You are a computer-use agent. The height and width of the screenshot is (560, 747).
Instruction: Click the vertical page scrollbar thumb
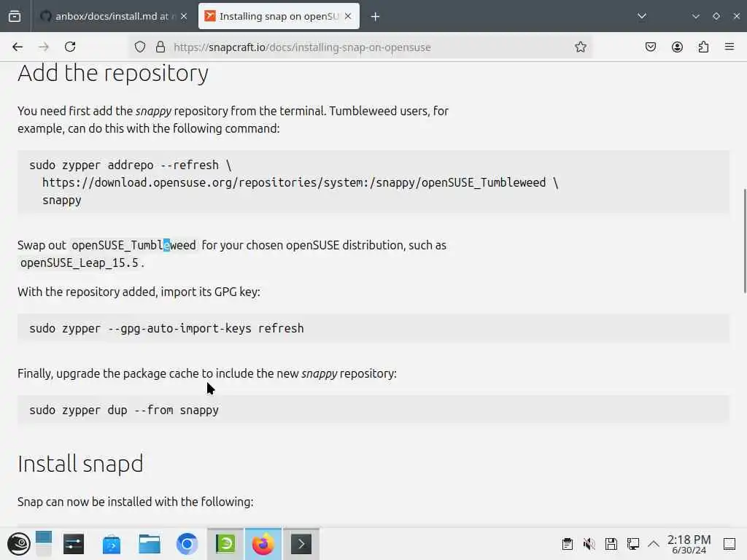745,241
